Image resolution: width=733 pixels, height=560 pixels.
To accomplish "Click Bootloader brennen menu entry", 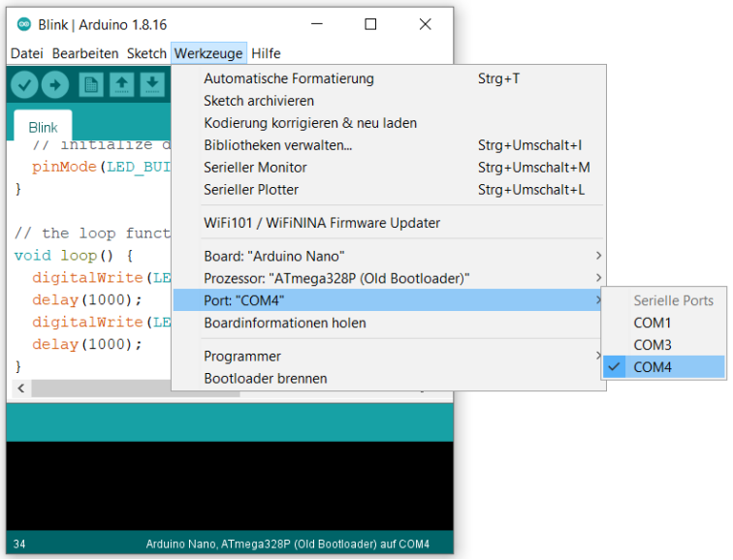I will coord(266,379).
